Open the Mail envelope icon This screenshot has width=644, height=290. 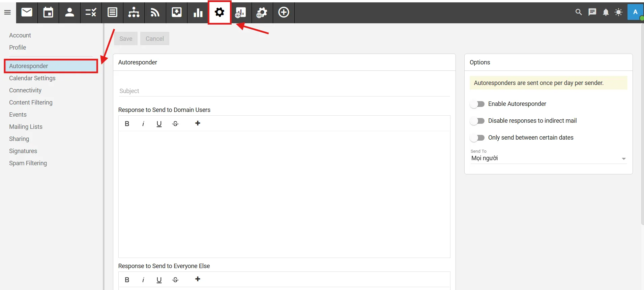click(x=27, y=12)
